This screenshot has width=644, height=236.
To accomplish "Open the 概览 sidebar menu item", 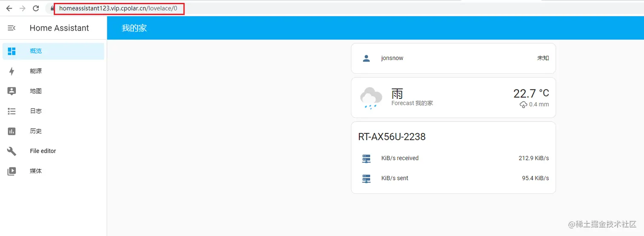I will tap(53, 51).
